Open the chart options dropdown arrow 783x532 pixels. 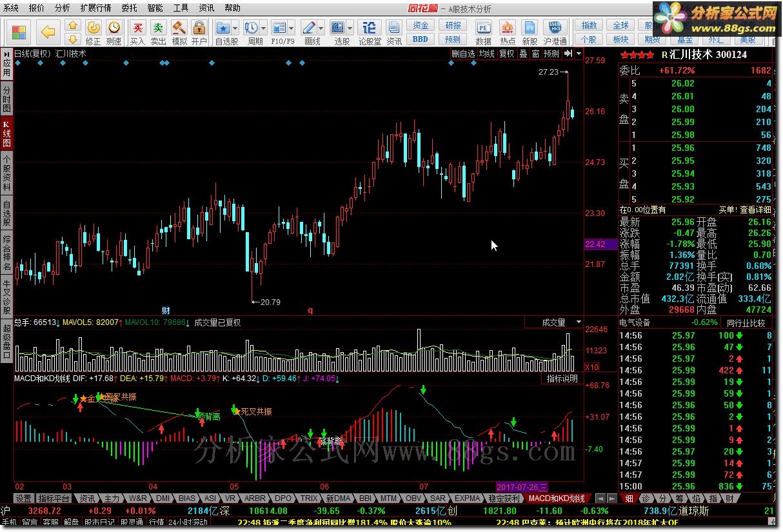[x=579, y=54]
